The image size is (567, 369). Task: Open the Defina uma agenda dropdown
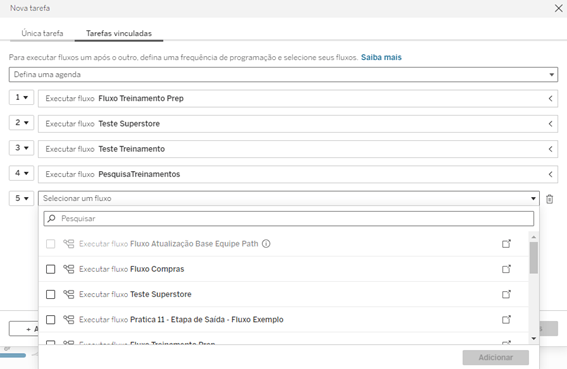pyautogui.click(x=283, y=75)
